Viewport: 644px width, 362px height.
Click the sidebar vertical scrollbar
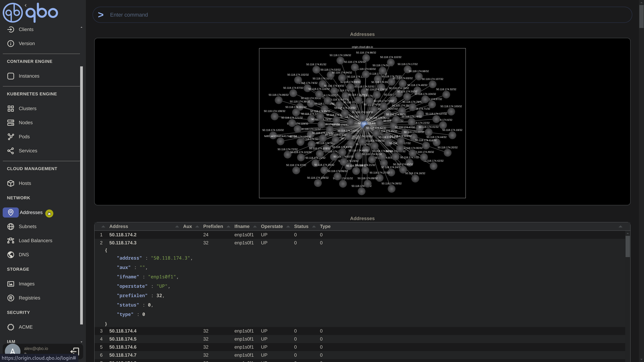click(x=81, y=195)
